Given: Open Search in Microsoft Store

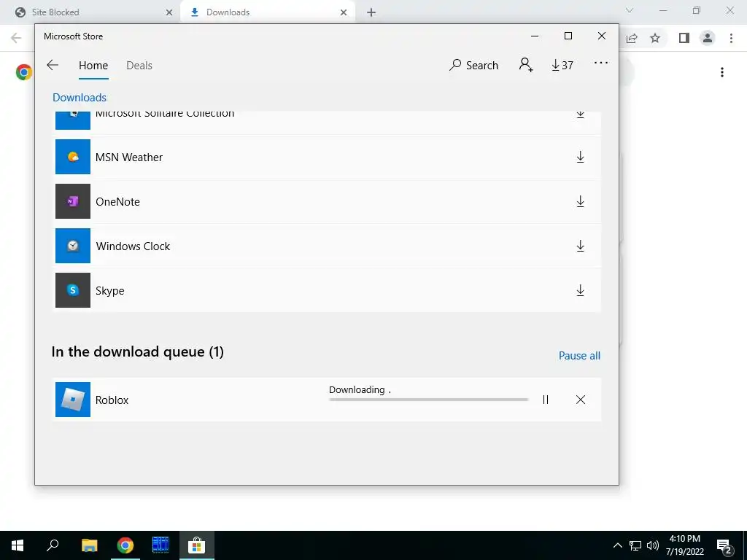Looking at the screenshot, I should pyautogui.click(x=473, y=65).
